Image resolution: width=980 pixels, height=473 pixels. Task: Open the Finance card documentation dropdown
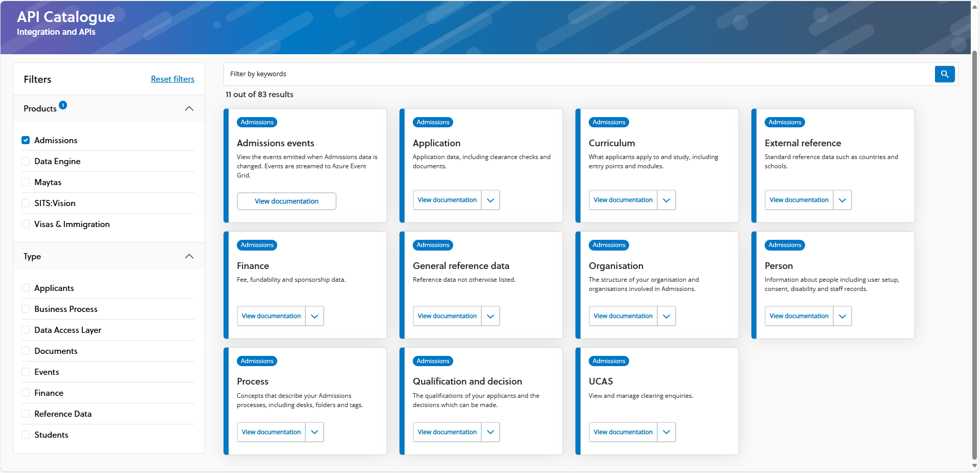click(315, 316)
